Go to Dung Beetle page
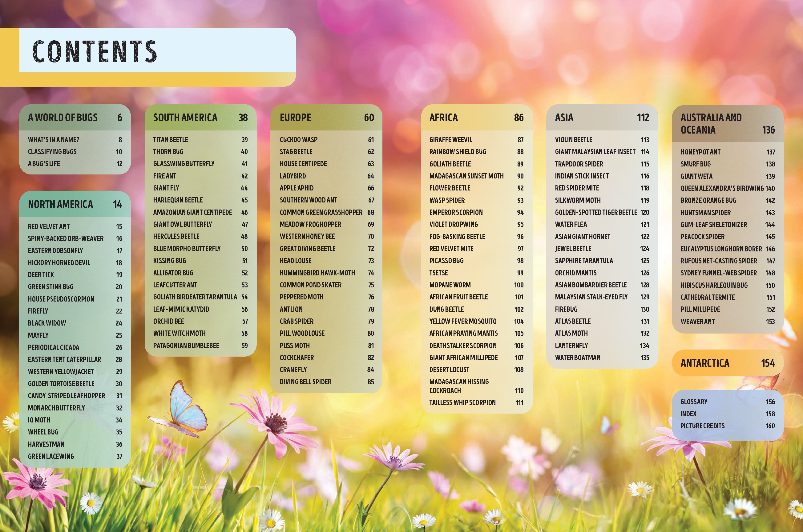This screenshot has height=532, width=803. [x=446, y=309]
